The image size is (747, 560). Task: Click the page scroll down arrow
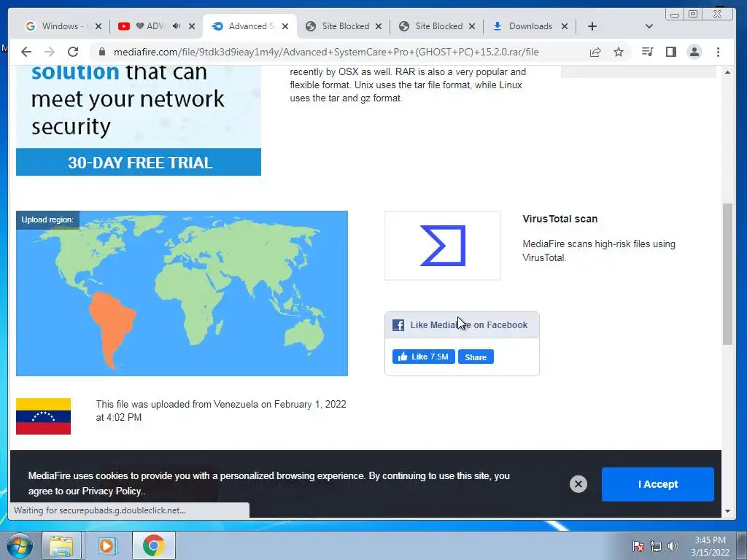(727, 511)
